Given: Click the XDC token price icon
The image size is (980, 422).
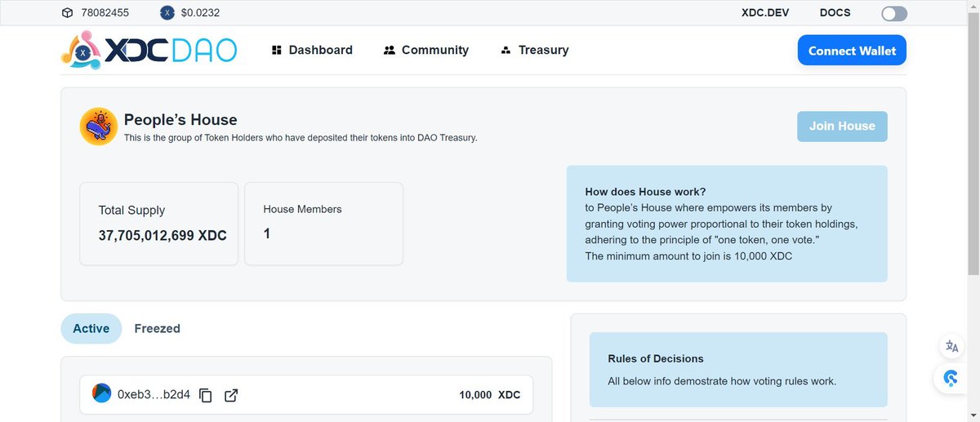Looking at the screenshot, I should click(x=167, y=13).
